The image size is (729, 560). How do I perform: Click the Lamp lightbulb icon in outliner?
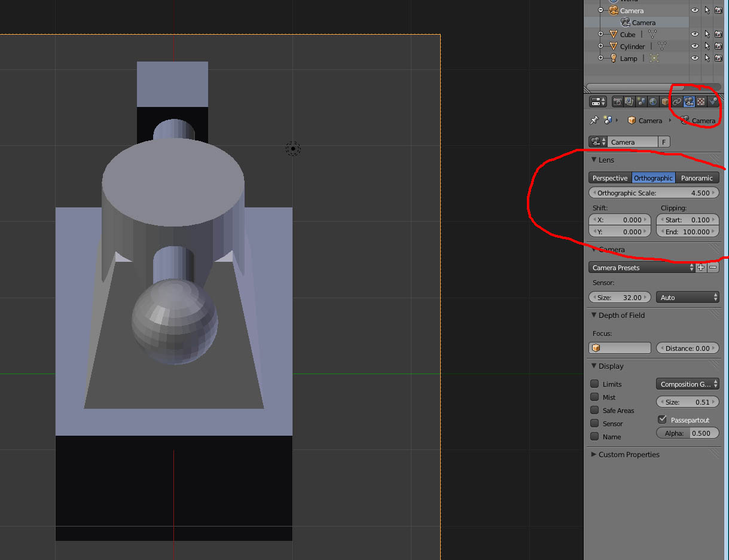tap(613, 59)
